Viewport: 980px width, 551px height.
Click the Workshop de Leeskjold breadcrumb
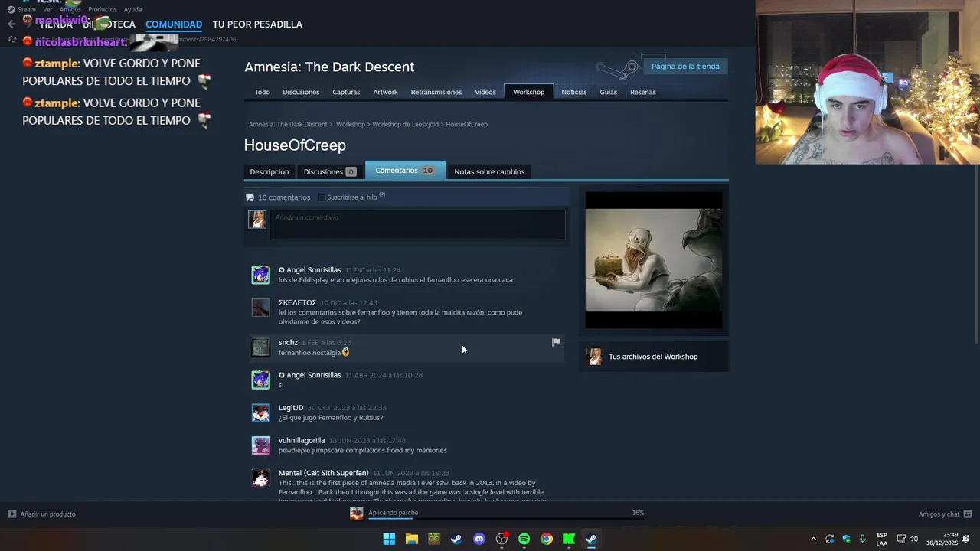tap(405, 124)
